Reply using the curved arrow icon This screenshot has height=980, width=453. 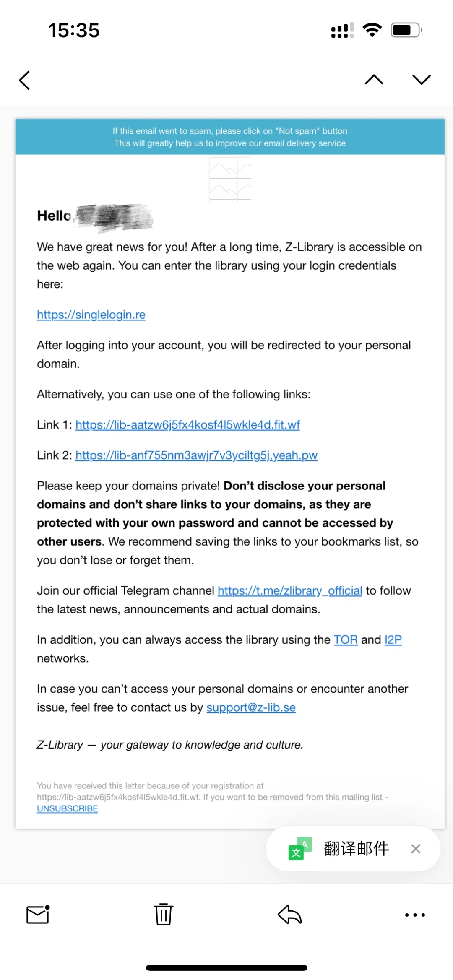click(x=290, y=915)
